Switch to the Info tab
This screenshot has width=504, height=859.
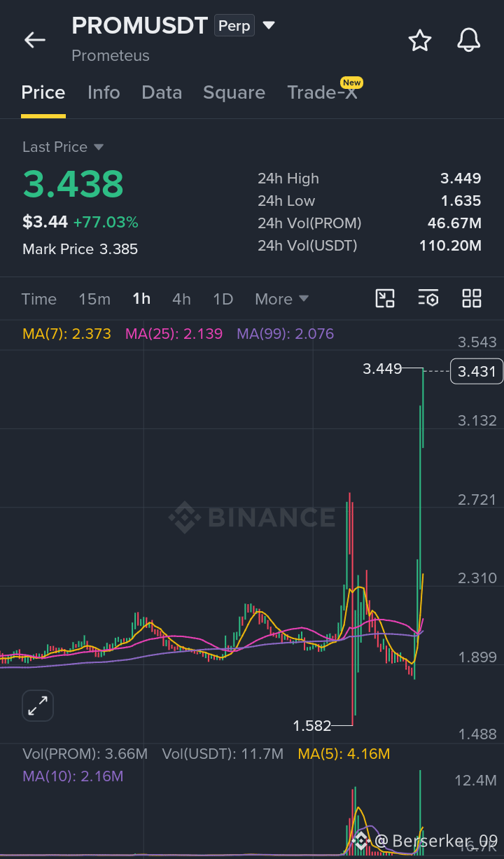pos(104,92)
